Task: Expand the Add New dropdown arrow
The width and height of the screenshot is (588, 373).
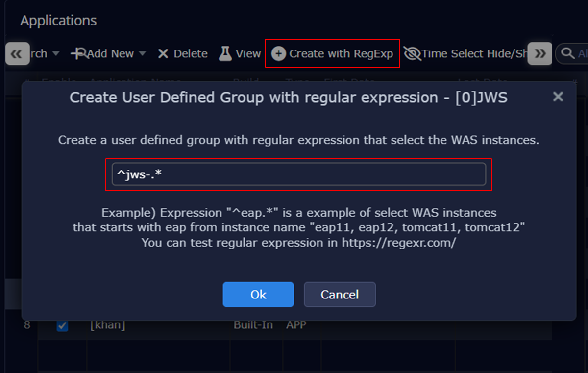Action: click(x=143, y=53)
